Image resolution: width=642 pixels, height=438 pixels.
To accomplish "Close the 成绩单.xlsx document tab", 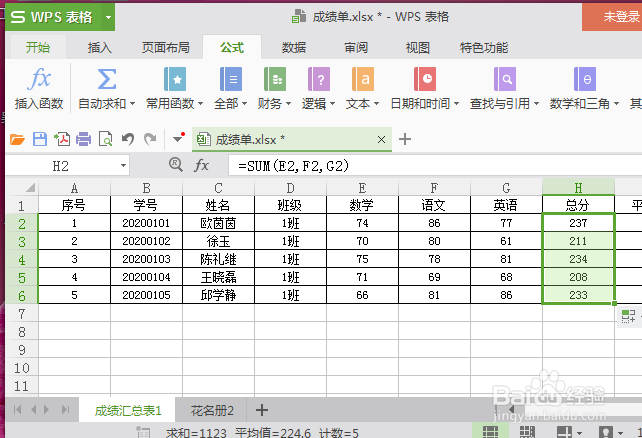I will pyautogui.click(x=381, y=140).
